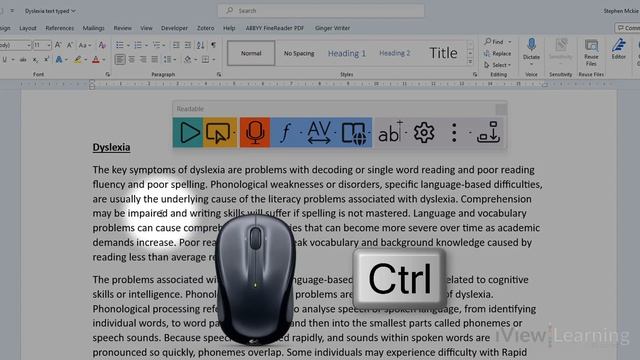
Task: Start Readable microphone dictation
Action: click(x=255, y=133)
